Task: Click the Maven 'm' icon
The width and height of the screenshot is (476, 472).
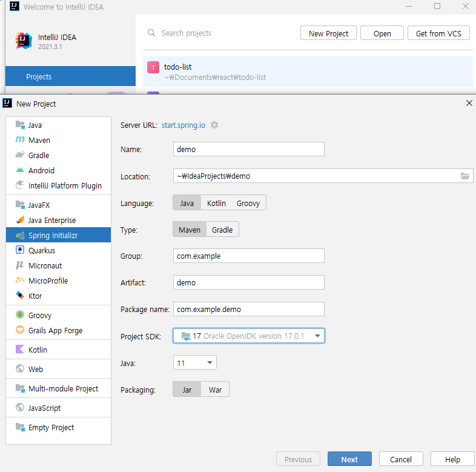Action: coord(20,140)
